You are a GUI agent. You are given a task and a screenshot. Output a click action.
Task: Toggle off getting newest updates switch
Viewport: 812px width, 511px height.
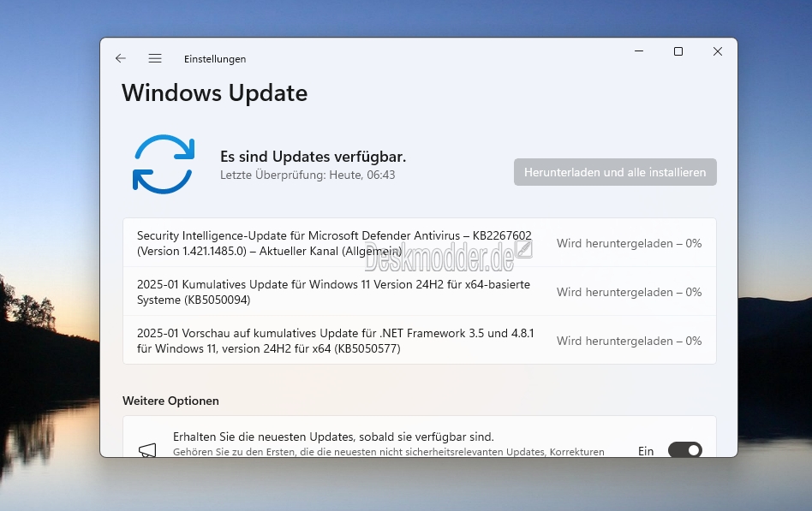[x=684, y=449]
